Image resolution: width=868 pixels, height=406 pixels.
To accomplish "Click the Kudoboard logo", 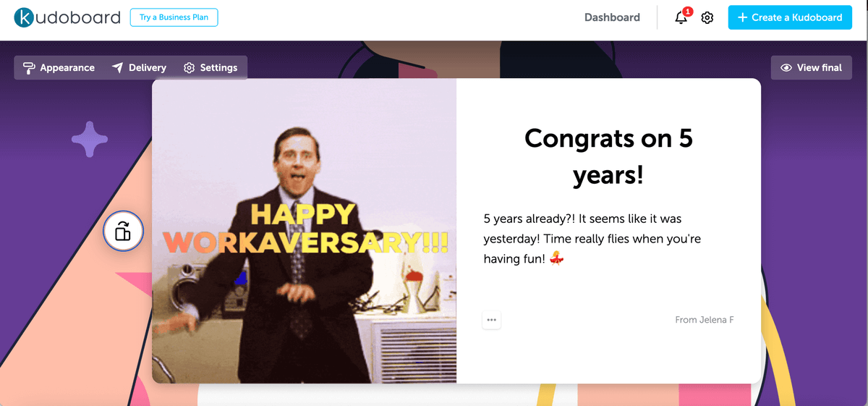I will [67, 17].
